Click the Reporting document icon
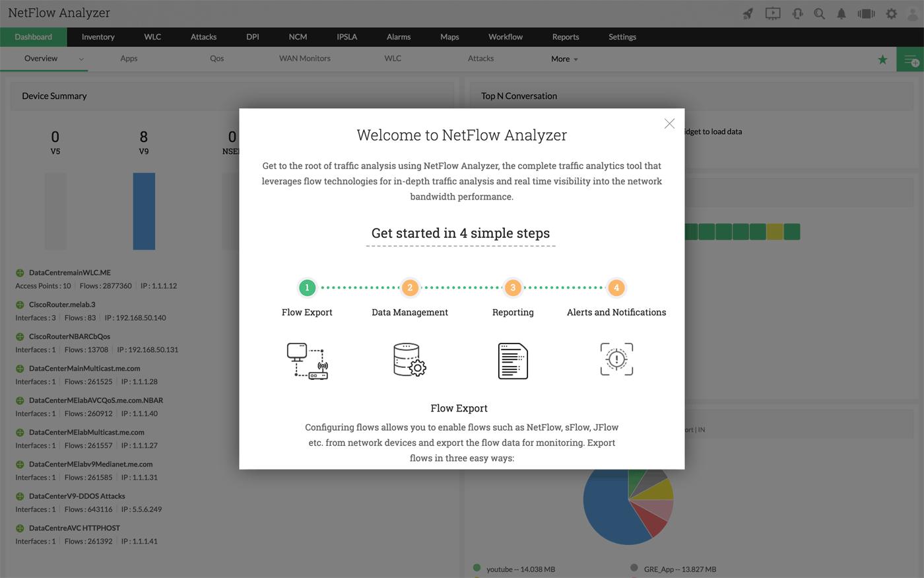Screen dimensions: 924x578 tap(513, 361)
